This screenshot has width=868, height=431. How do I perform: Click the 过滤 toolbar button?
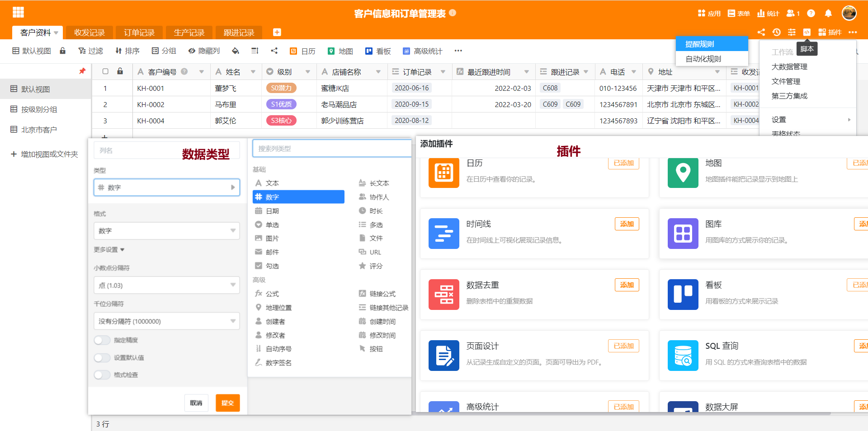[91, 51]
